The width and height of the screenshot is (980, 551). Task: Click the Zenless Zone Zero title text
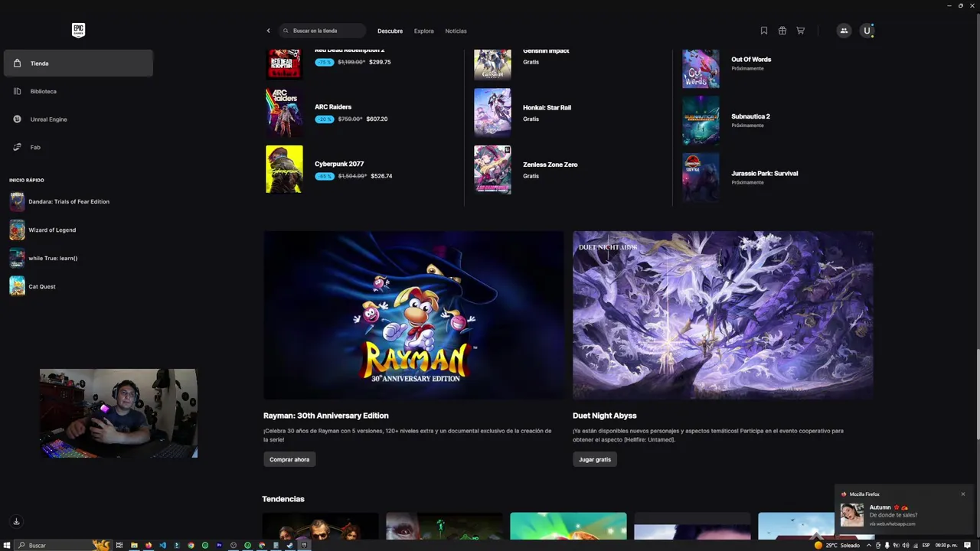click(550, 165)
